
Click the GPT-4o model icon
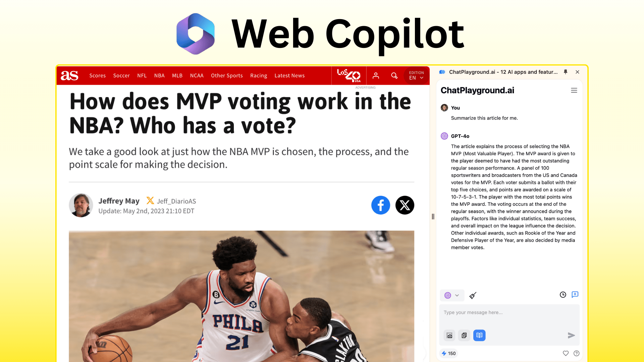click(444, 136)
